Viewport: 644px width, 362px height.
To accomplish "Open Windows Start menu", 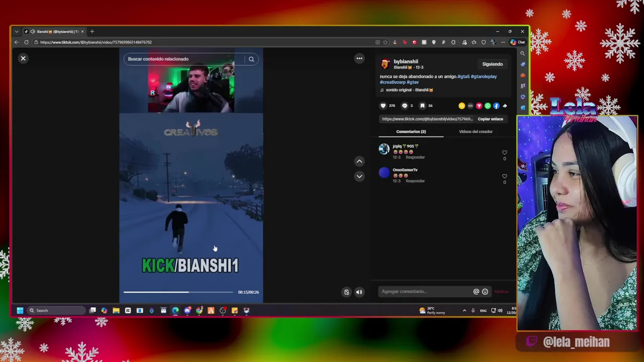I will click(20, 310).
